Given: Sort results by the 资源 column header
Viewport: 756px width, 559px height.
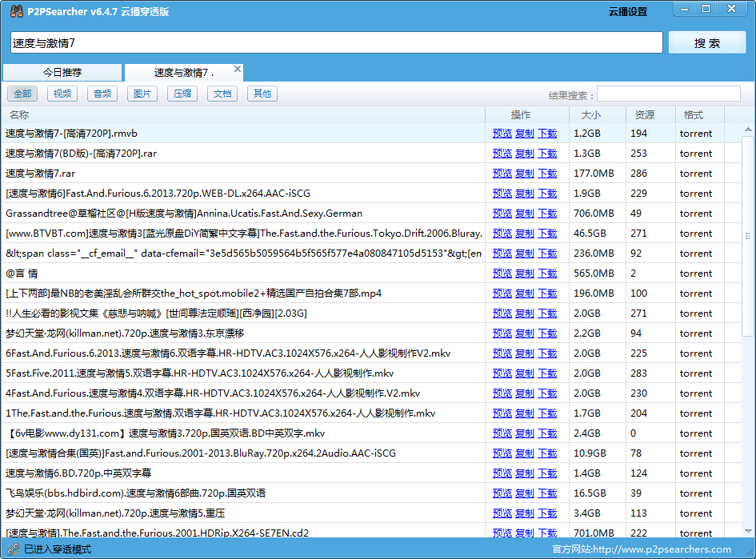Looking at the screenshot, I should coord(644,115).
